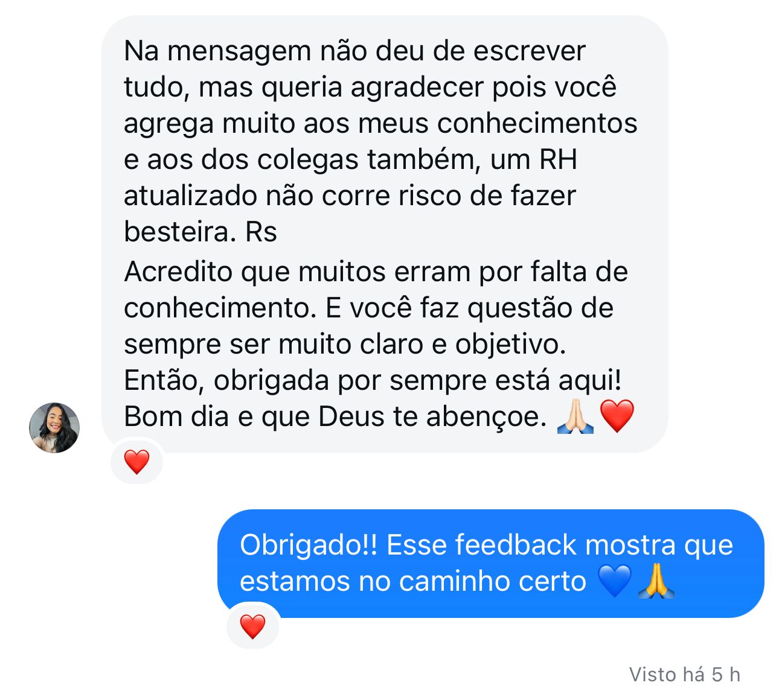Select the praying hands emoji in the blue bubble
Screen dimensions: 779x700
pos(656,581)
